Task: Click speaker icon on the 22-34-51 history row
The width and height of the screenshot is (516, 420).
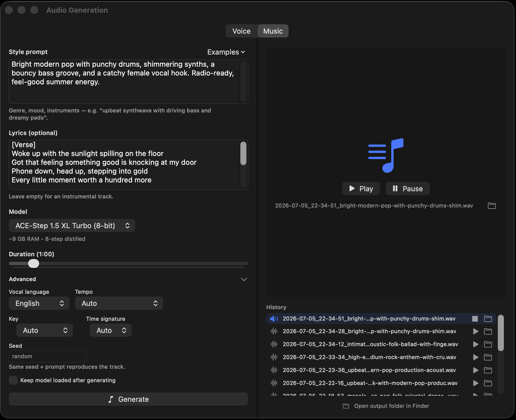Action: pos(274,319)
